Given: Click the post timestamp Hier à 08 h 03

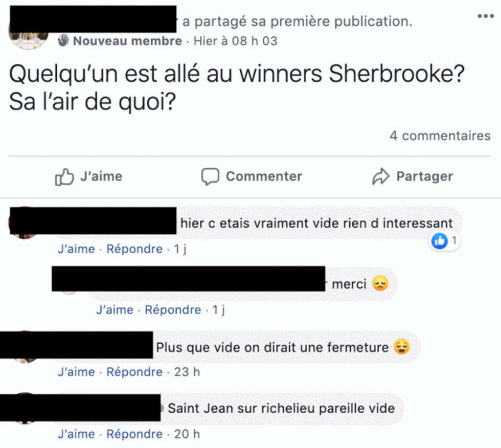Looking at the screenshot, I should (236, 41).
